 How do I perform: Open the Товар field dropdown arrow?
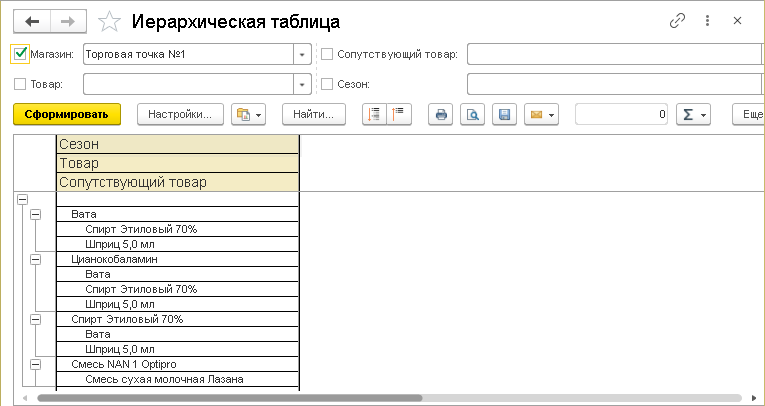(301, 84)
